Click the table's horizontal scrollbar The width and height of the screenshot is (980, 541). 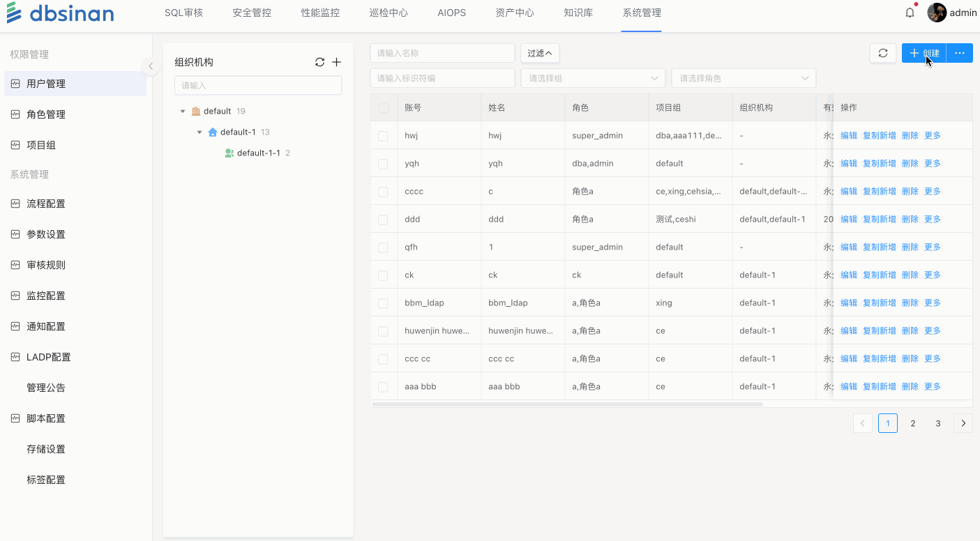[x=567, y=404]
